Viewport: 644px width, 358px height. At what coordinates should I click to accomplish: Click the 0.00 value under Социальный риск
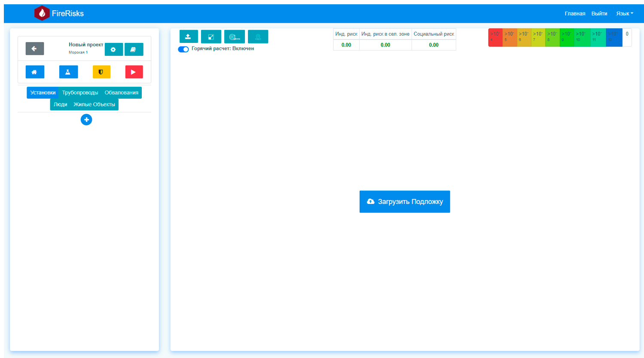(x=434, y=45)
